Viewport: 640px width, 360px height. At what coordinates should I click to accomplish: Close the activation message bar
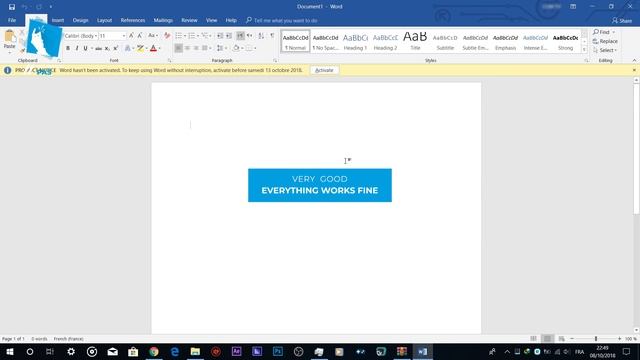tap(634, 70)
